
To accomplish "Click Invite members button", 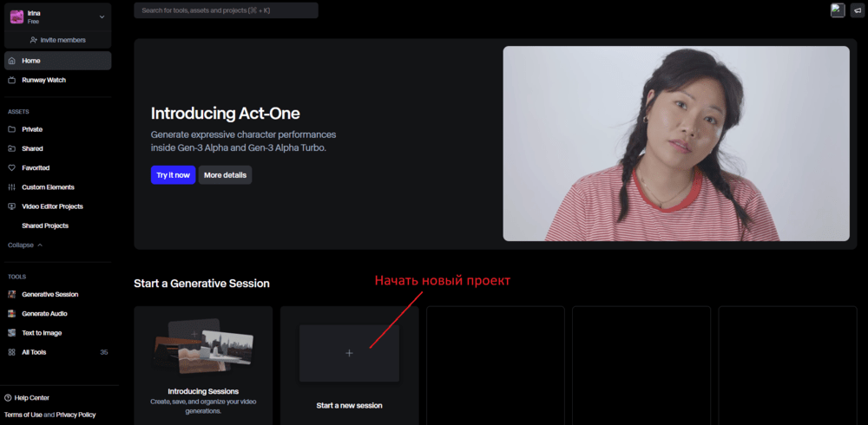I will pyautogui.click(x=57, y=40).
